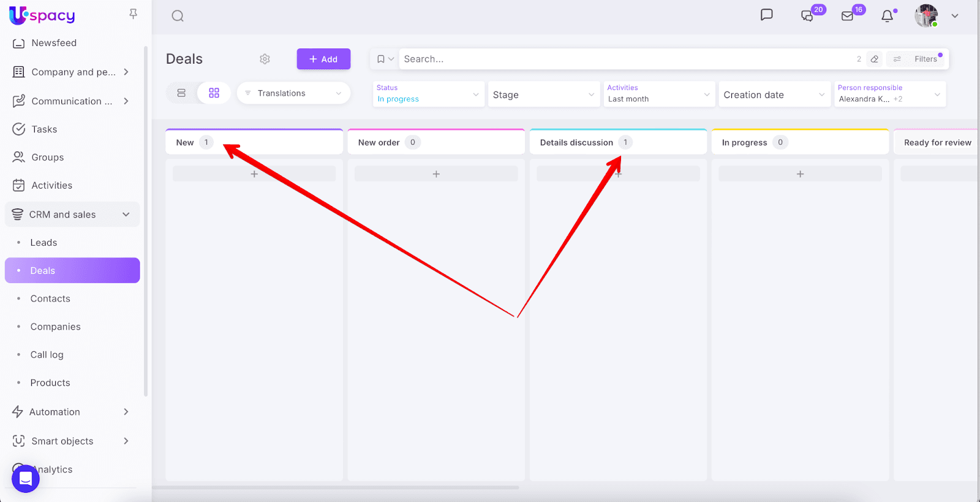This screenshot has height=502, width=980.
Task: Switch to list view layout
Action: tap(181, 93)
